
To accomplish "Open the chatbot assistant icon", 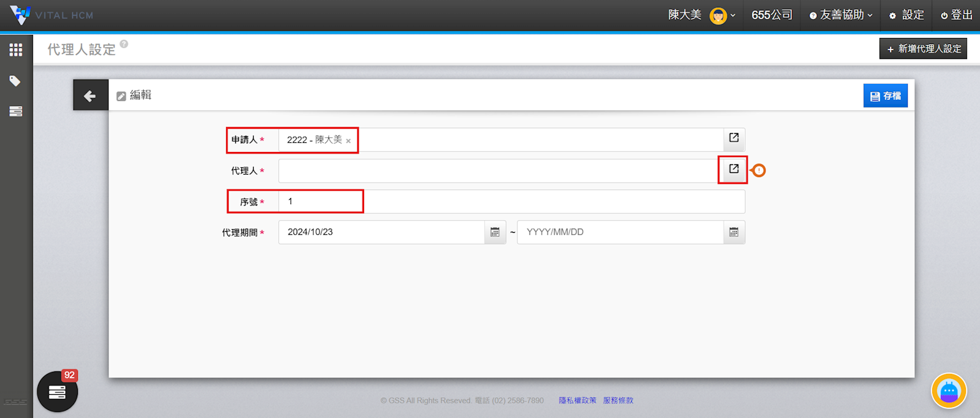I will click(948, 390).
